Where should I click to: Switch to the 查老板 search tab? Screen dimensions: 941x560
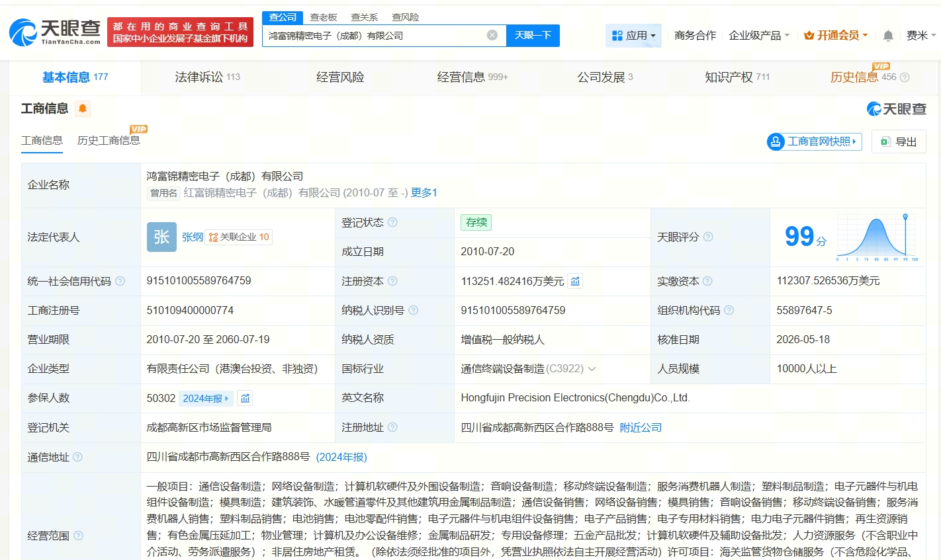click(324, 17)
